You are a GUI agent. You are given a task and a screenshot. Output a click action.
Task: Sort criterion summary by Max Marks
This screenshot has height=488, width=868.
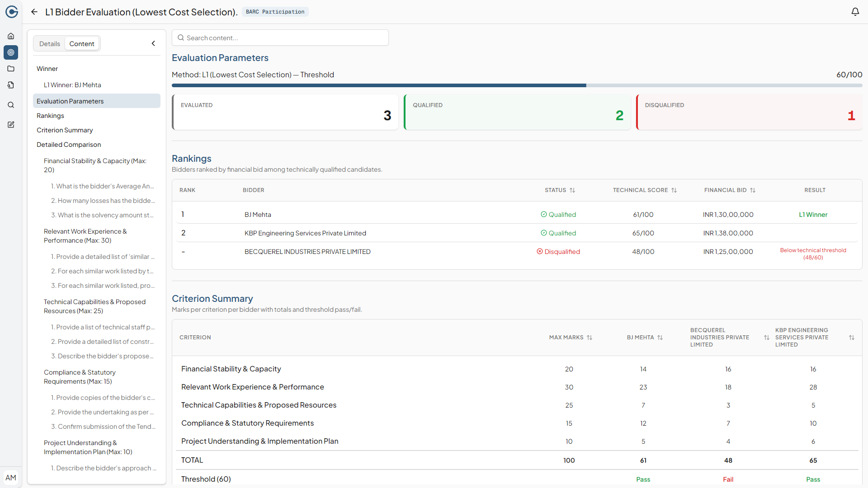coord(590,338)
